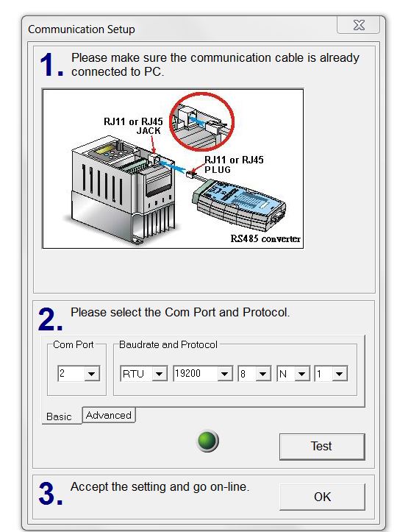Screen dimensions: 397x532
Task: Click the red circled jack close-up
Action: pyautogui.click(x=201, y=121)
